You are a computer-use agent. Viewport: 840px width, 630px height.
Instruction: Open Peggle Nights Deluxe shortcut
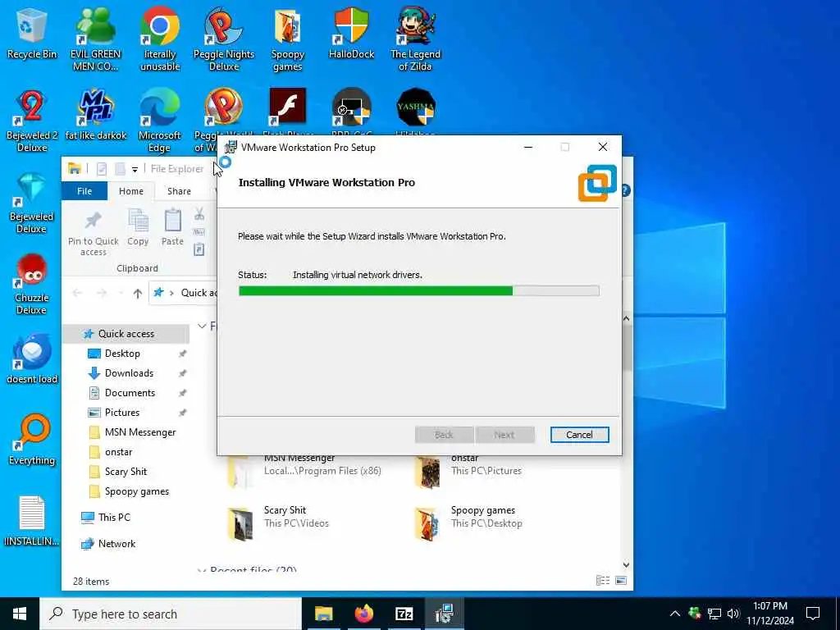224,39
